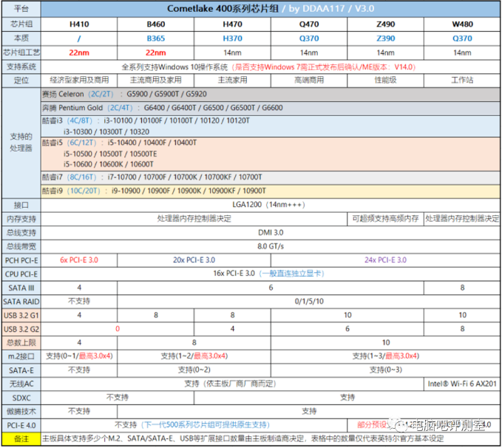This screenshot has width=502, height=448.
Task: Click the blue H370 cell
Action: pos(232,38)
